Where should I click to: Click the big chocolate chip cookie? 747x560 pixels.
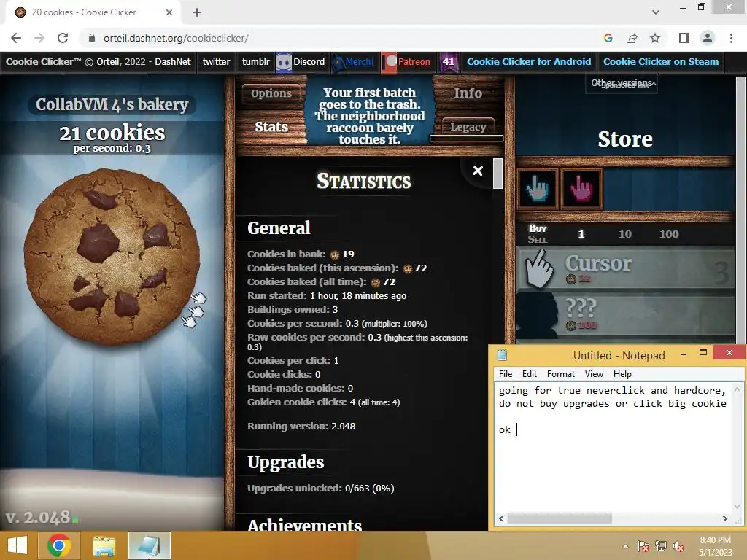[x=112, y=257]
